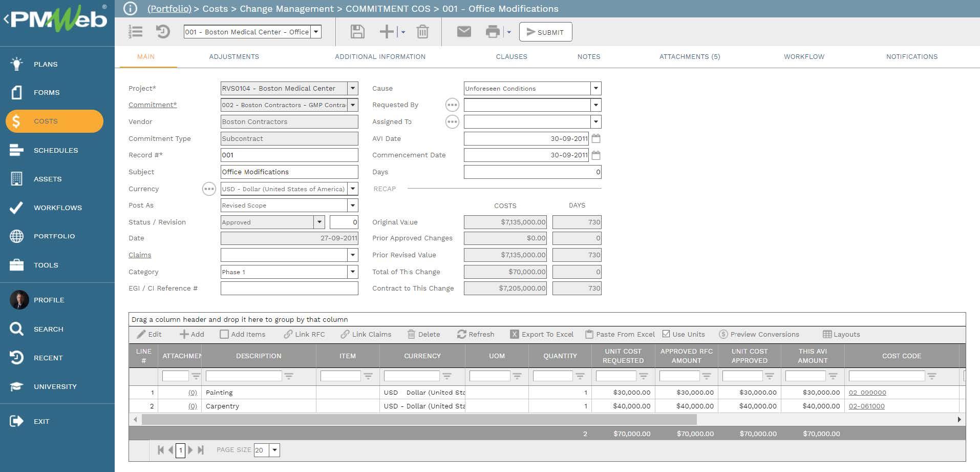Open the Workflows module in the sidebar
The height and width of the screenshot is (472, 980).
point(57,208)
